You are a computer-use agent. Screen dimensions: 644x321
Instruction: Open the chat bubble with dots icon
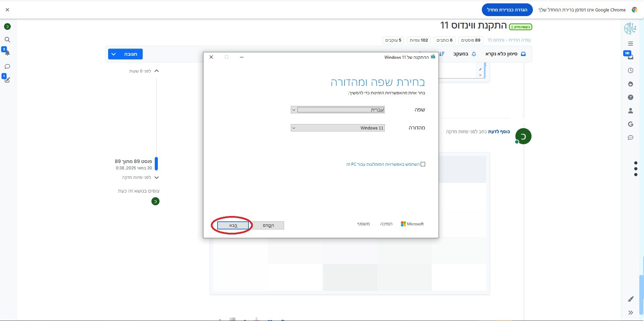coord(631,138)
